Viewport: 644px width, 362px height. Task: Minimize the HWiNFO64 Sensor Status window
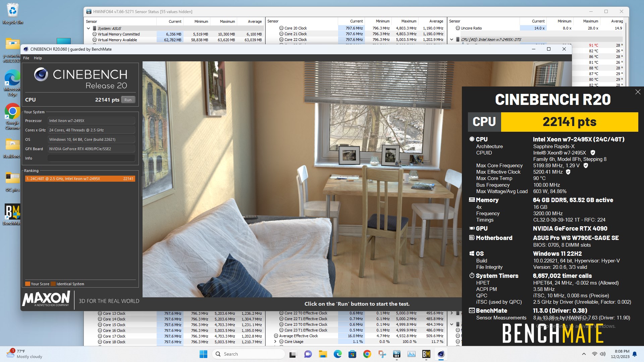(x=591, y=11)
